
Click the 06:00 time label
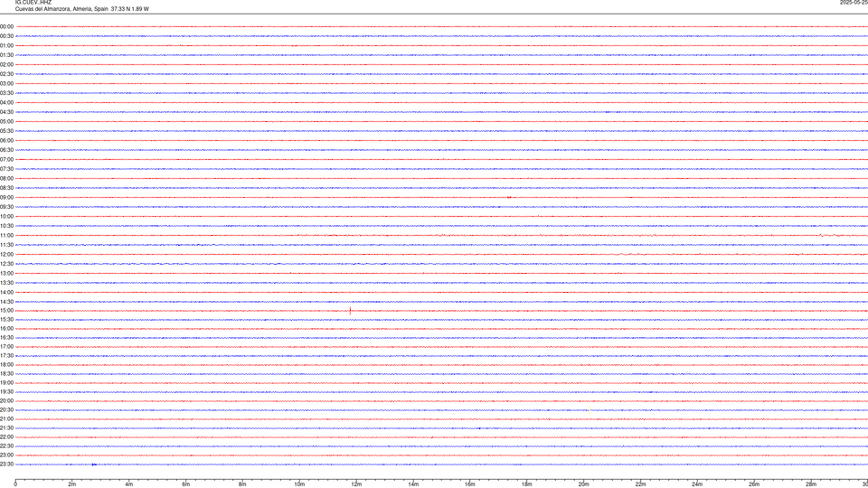(6, 141)
